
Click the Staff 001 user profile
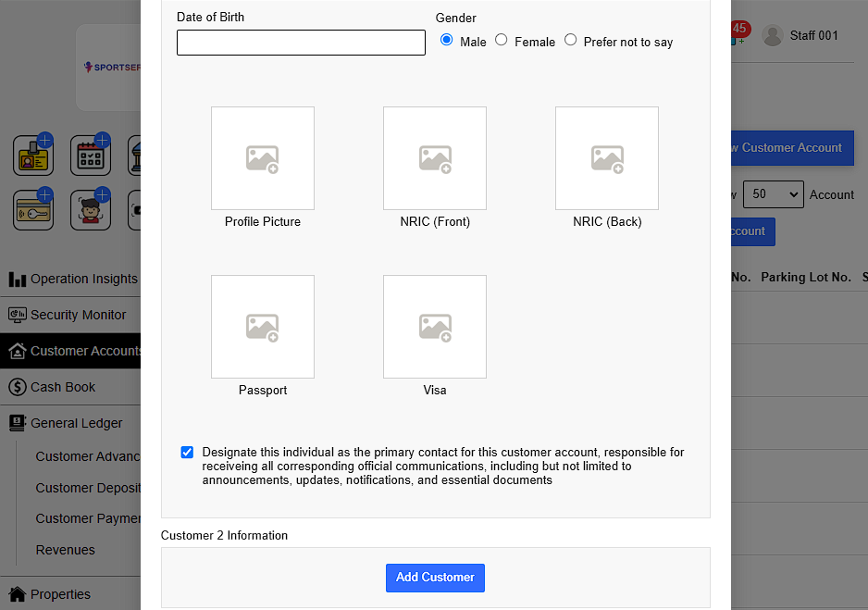[800, 35]
